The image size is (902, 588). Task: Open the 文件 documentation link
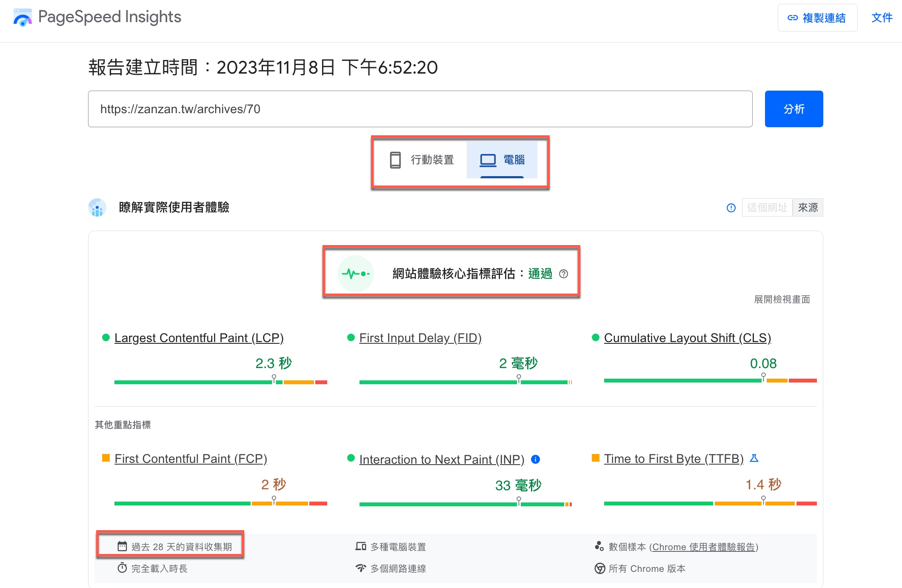(x=882, y=18)
